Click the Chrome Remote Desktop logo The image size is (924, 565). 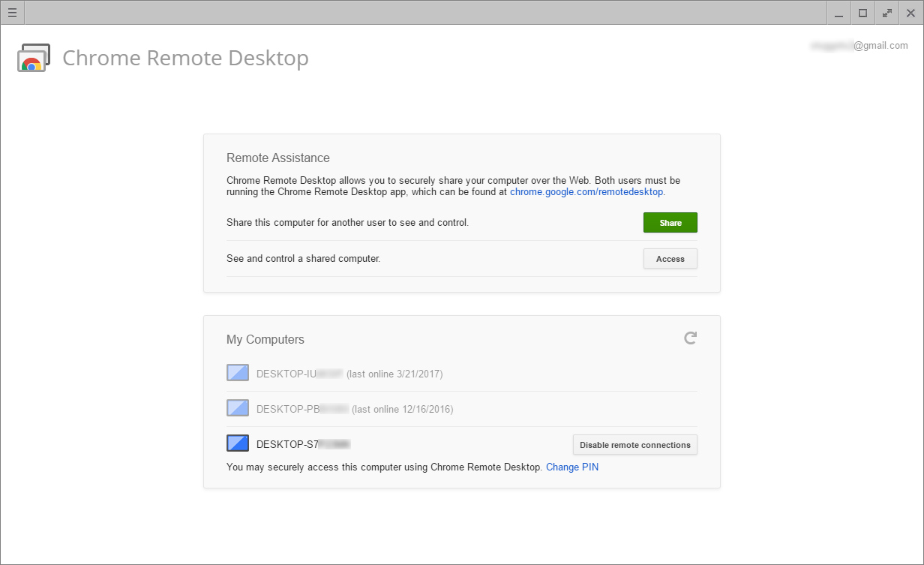pyautogui.click(x=34, y=58)
